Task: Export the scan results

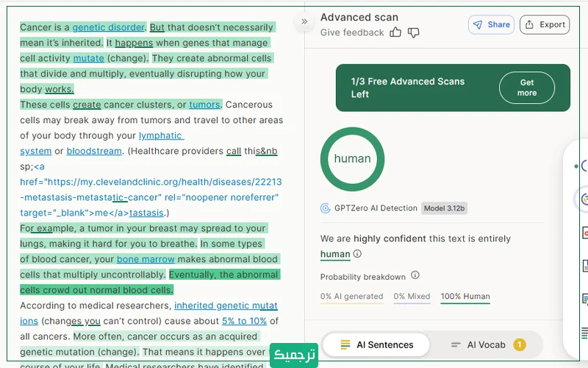Action: pyautogui.click(x=545, y=24)
